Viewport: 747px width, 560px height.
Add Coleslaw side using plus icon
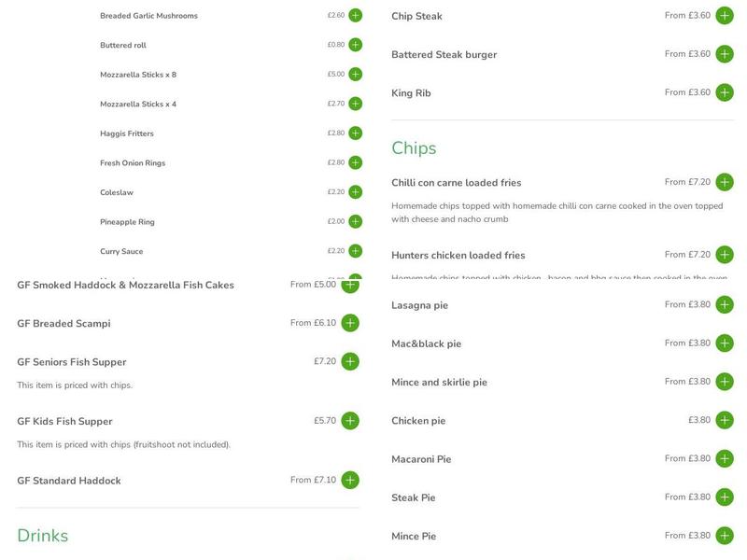355,192
